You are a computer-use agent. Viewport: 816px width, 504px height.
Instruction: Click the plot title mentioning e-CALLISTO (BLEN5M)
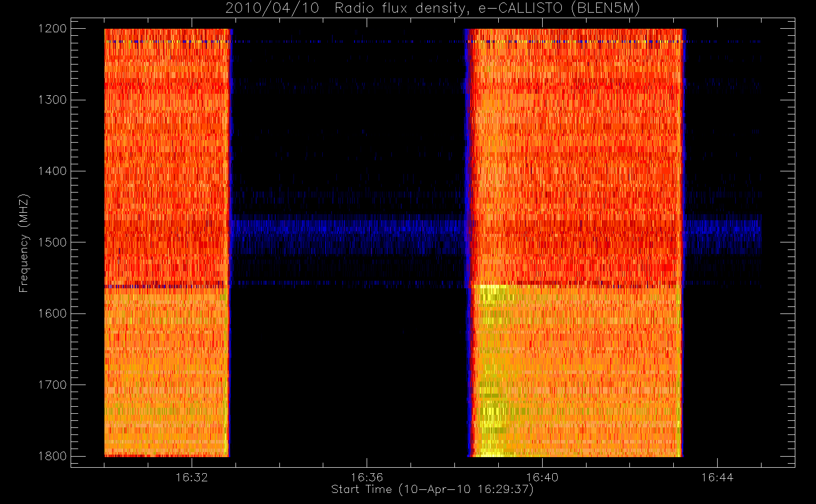[432, 8]
